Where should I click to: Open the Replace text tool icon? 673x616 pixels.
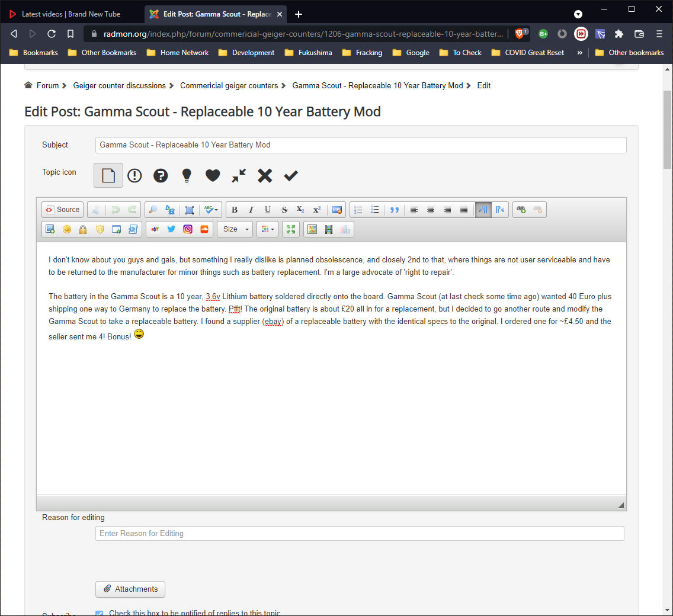click(170, 210)
